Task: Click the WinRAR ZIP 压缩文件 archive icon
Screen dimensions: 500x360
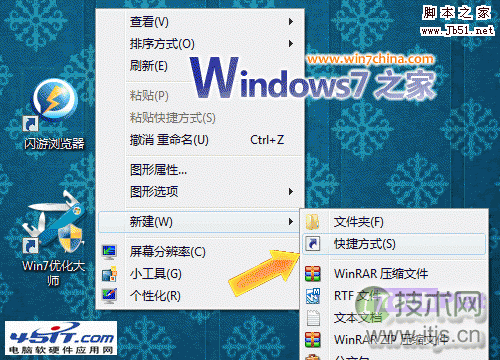Action: (x=313, y=339)
